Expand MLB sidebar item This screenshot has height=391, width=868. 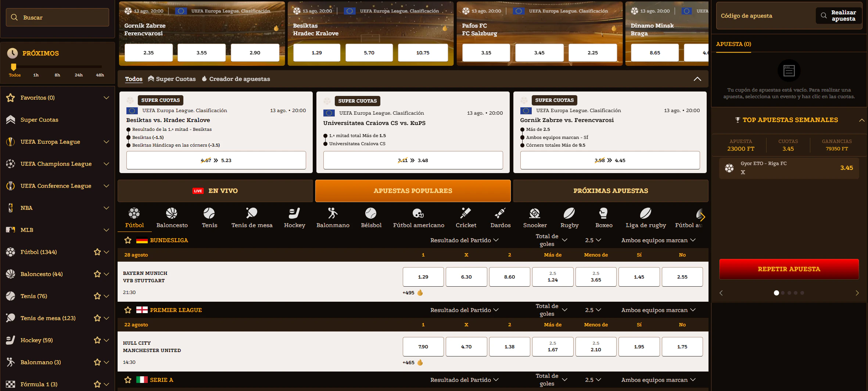pos(107,230)
